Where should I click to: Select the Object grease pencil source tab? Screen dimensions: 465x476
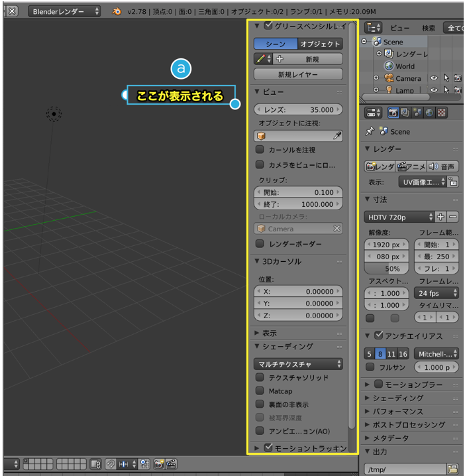coord(320,44)
